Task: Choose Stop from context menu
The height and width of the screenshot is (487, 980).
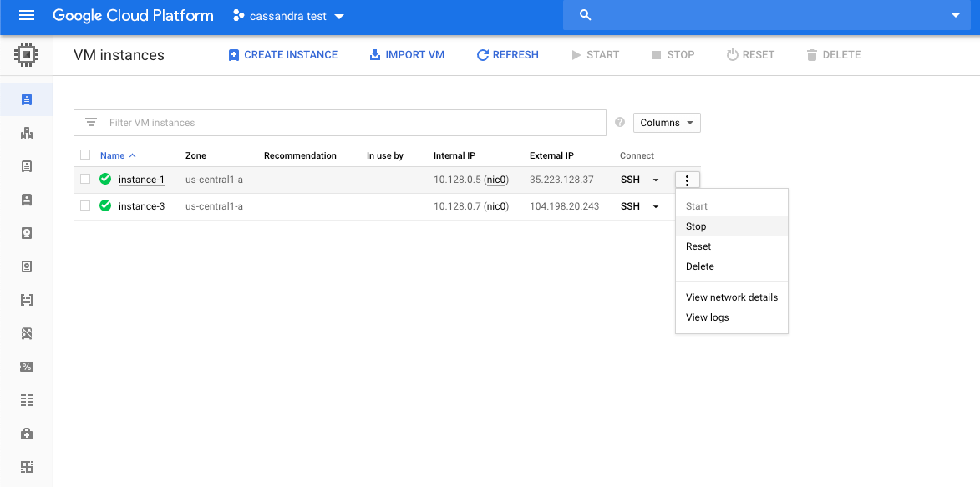Action: pyautogui.click(x=732, y=226)
